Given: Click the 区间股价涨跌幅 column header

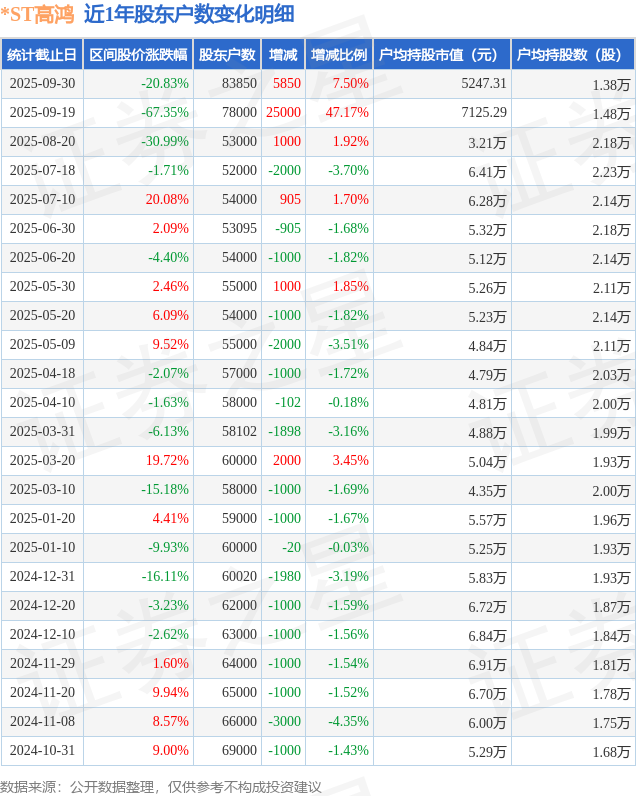Looking at the screenshot, I should tap(138, 55).
